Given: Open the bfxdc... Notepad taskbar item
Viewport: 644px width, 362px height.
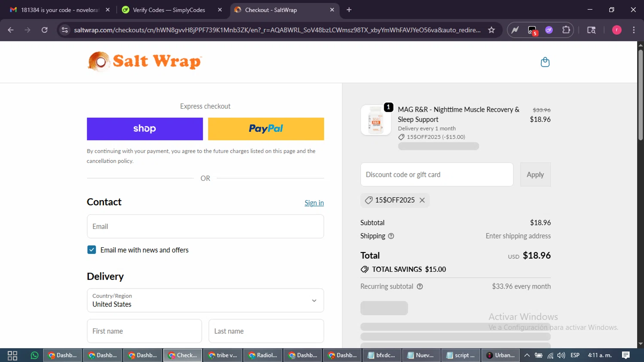Looking at the screenshot, I should [x=382, y=356].
